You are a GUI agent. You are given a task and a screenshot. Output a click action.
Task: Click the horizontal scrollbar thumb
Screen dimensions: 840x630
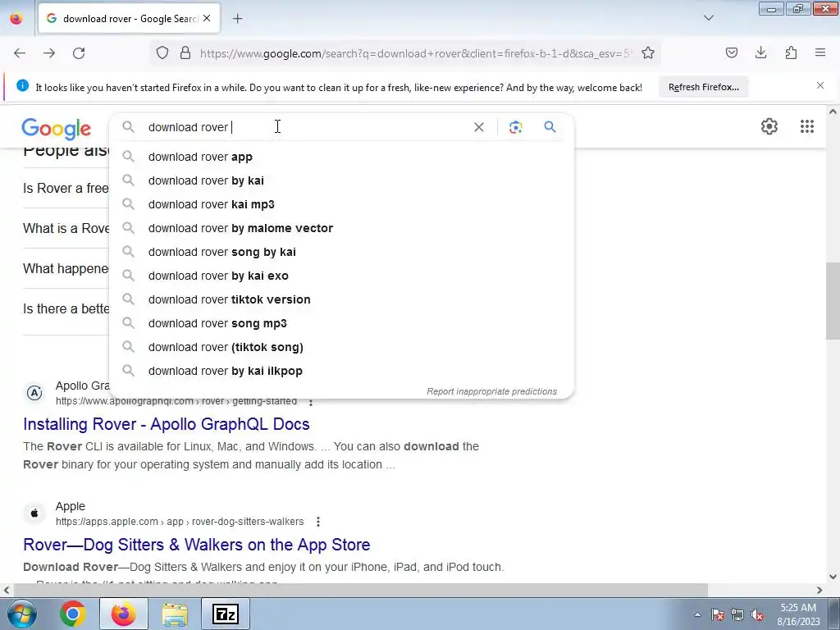tap(361, 591)
